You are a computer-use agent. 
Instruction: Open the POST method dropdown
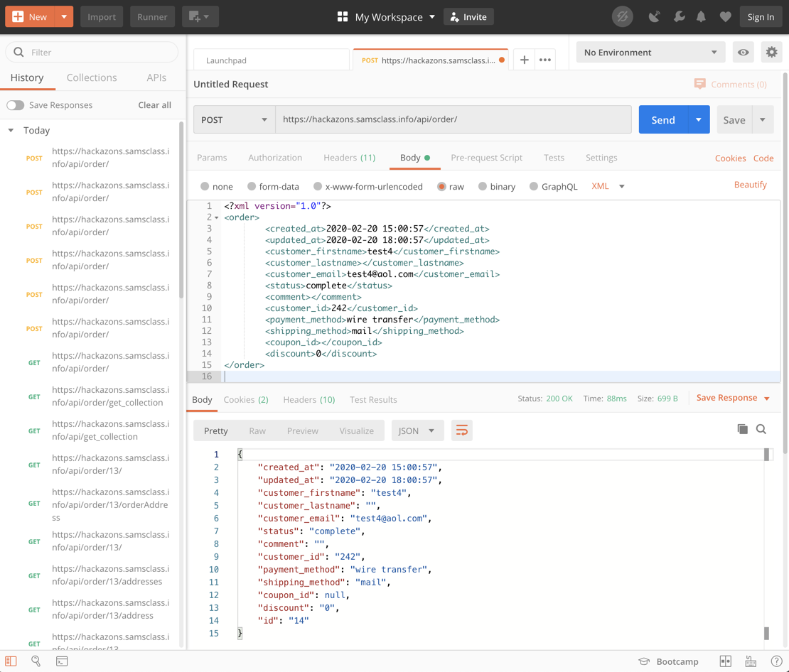234,120
